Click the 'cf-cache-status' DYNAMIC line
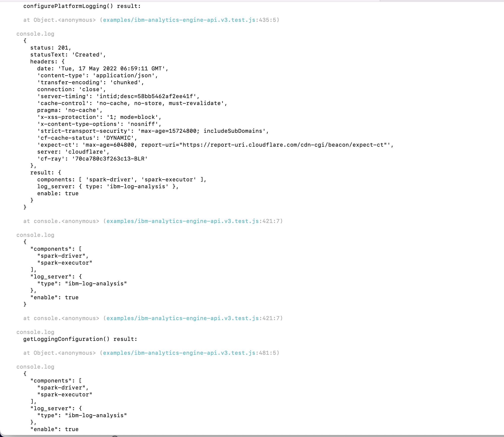 pos(87,138)
